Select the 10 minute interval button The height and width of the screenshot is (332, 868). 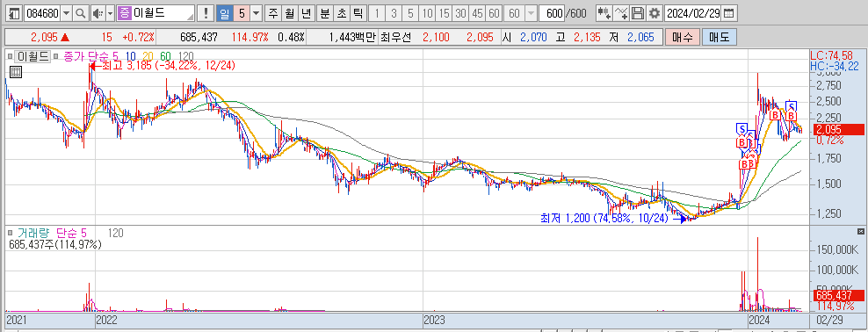(x=427, y=12)
